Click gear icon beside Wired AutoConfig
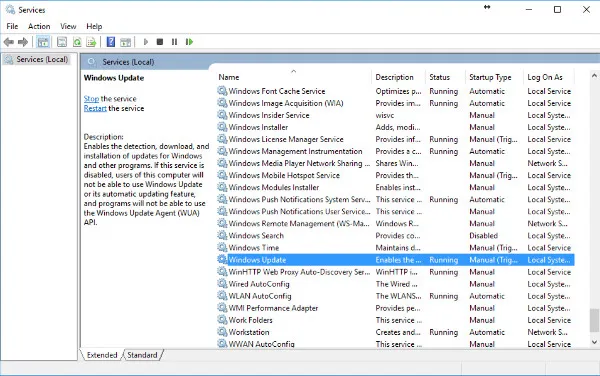Screen dimensions: 600x376 point(222,283)
